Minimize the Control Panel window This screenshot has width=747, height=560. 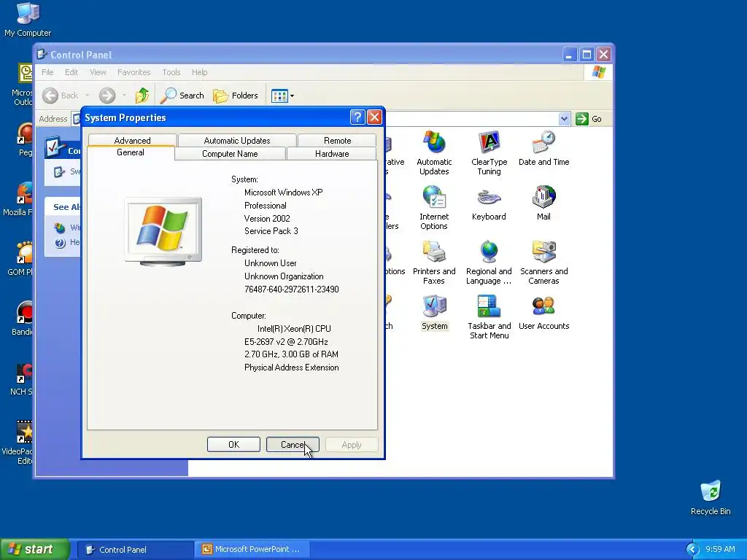click(x=569, y=54)
